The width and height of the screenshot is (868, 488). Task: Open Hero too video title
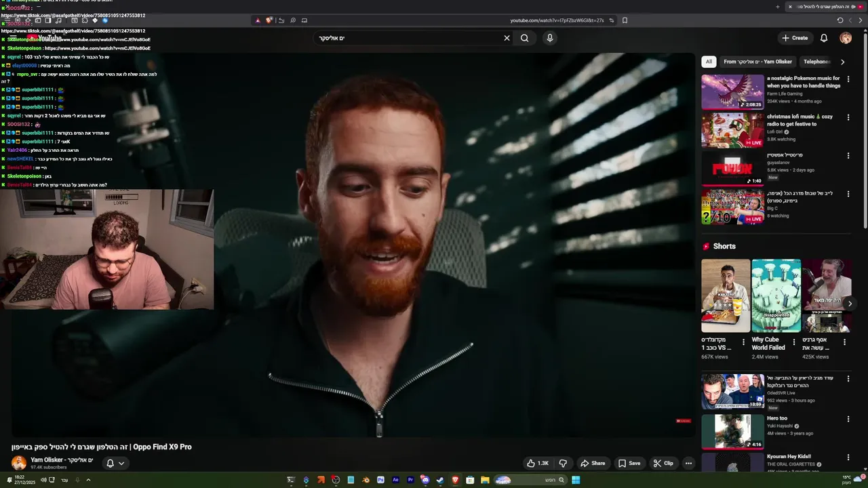[777, 418]
